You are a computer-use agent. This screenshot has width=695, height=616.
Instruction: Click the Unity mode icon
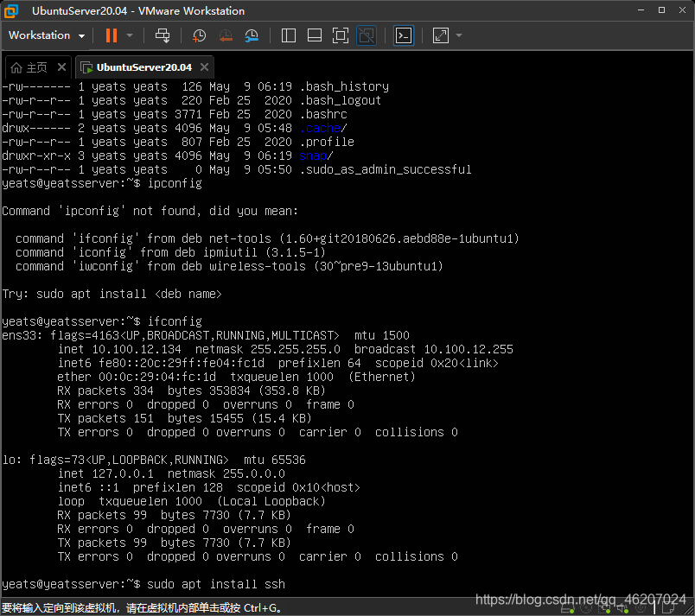(x=367, y=35)
